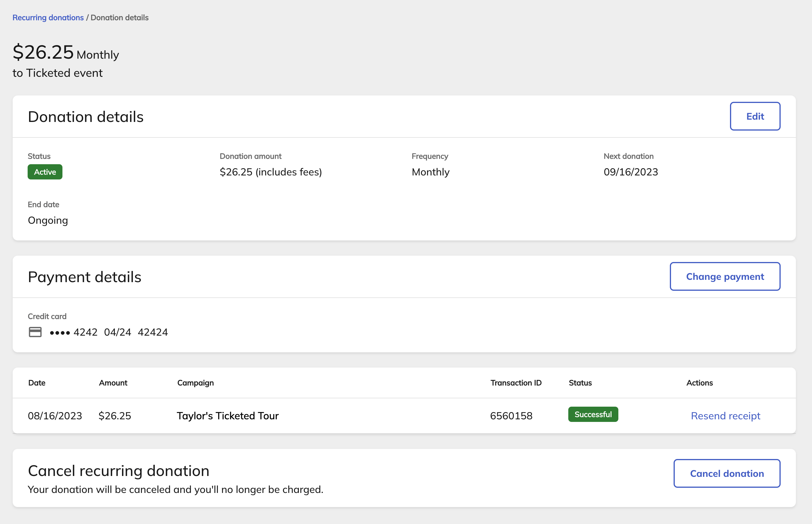
Task: Click the Edit button in Donation details
Action: click(755, 116)
